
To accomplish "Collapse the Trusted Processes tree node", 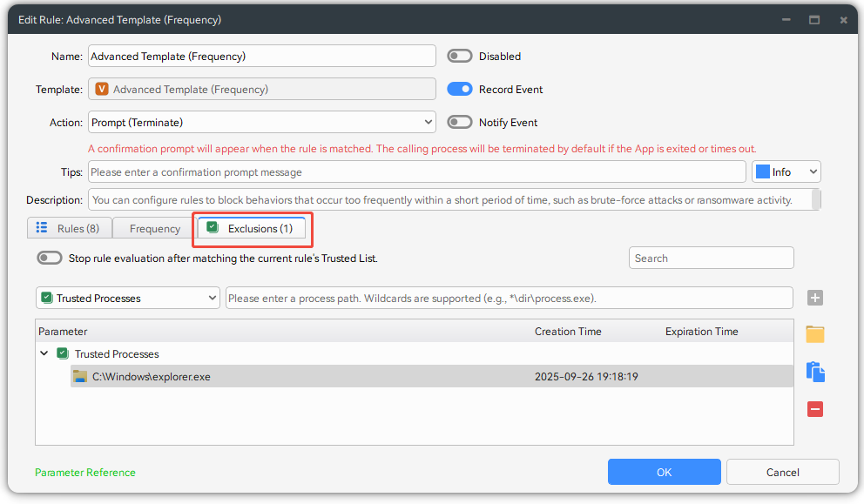I will click(x=44, y=354).
